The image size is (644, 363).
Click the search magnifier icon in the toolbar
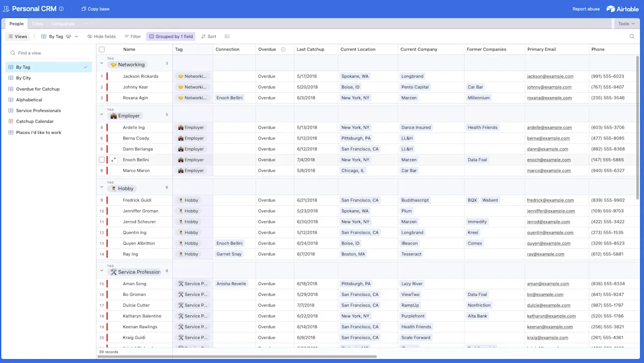632,36
